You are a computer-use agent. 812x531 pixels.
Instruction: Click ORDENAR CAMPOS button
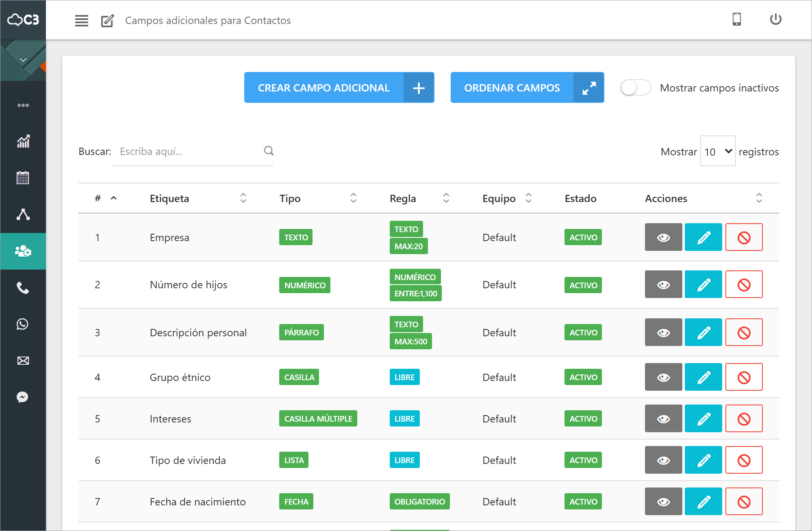tap(527, 88)
